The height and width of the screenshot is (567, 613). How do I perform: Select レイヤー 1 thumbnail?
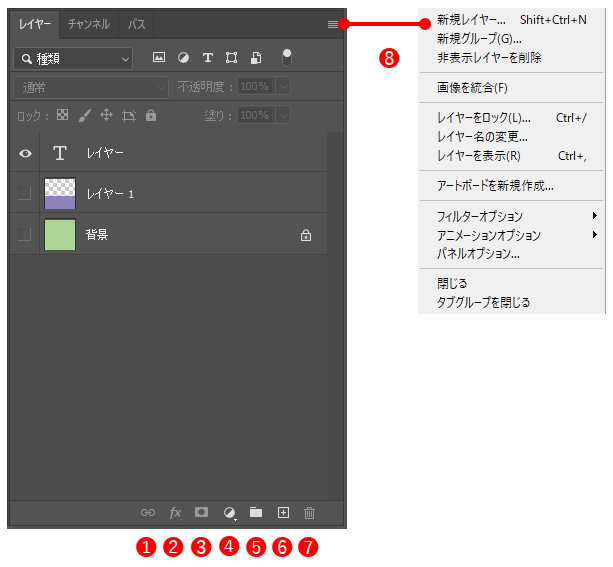coord(60,194)
